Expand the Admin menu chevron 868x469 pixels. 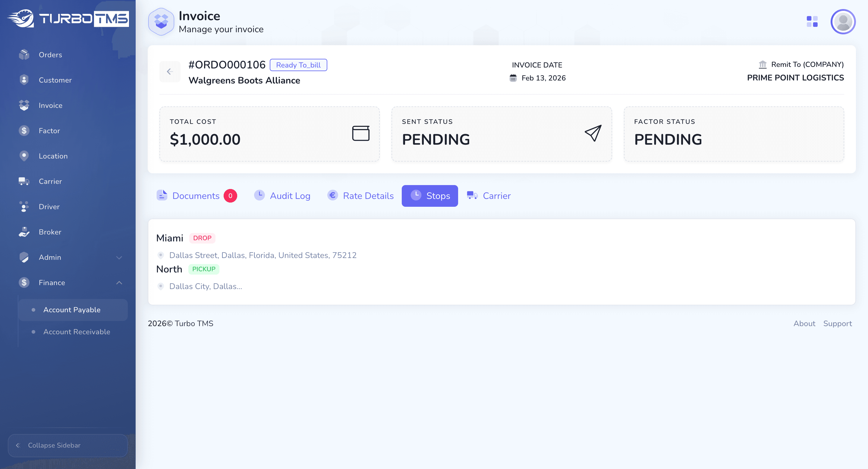[x=119, y=257]
